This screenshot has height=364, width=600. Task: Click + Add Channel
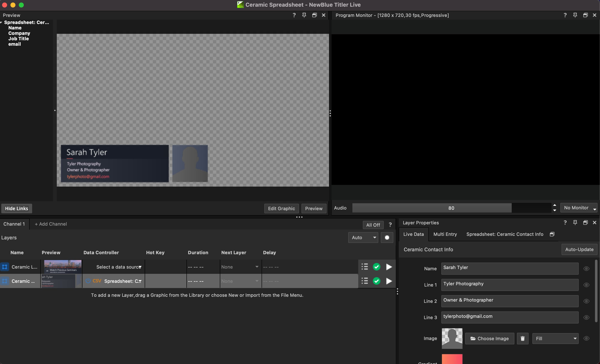[x=51, y=224]
